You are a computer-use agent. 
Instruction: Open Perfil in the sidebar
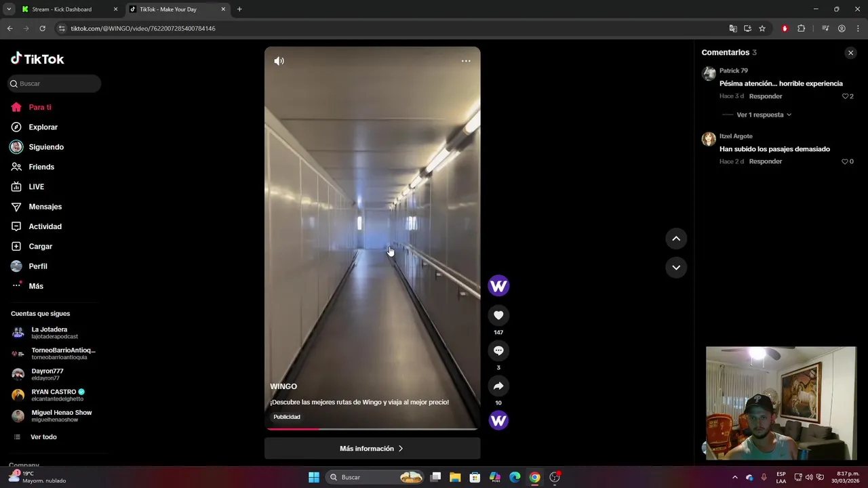(37, 266)
